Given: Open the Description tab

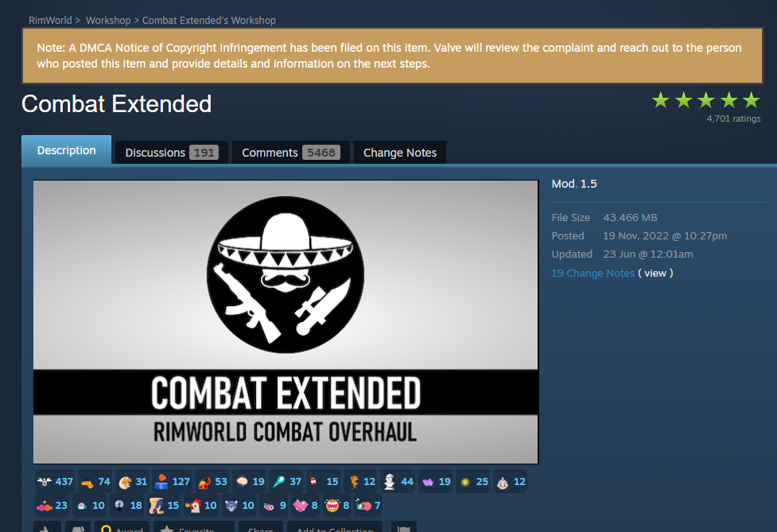Looking at the screenshot, I should click(66, 150).
